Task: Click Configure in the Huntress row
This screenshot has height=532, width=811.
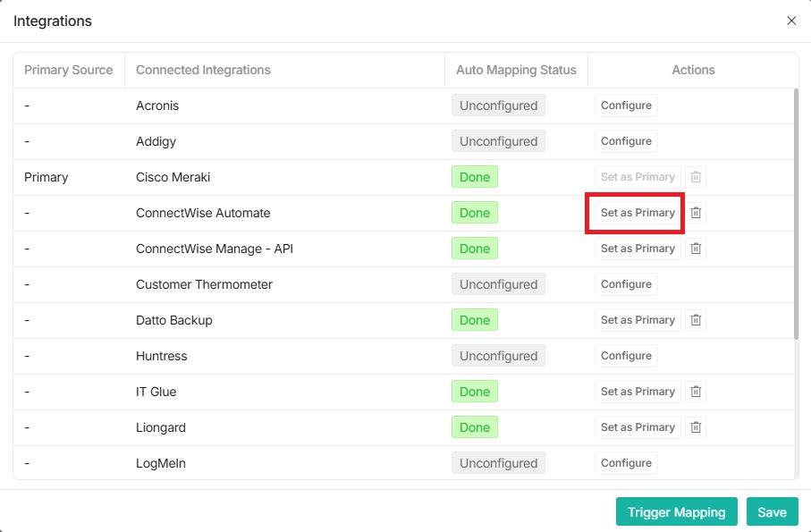Action: [626, 356]
